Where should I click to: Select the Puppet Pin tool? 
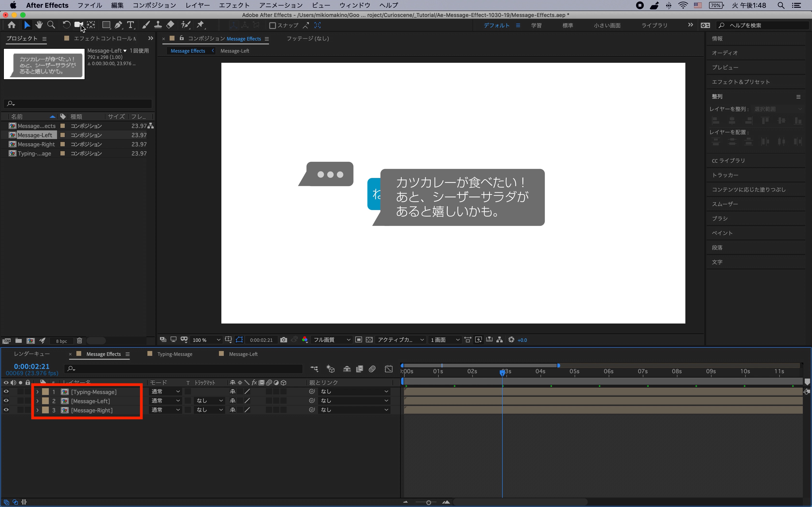click(x=200, y=25)
